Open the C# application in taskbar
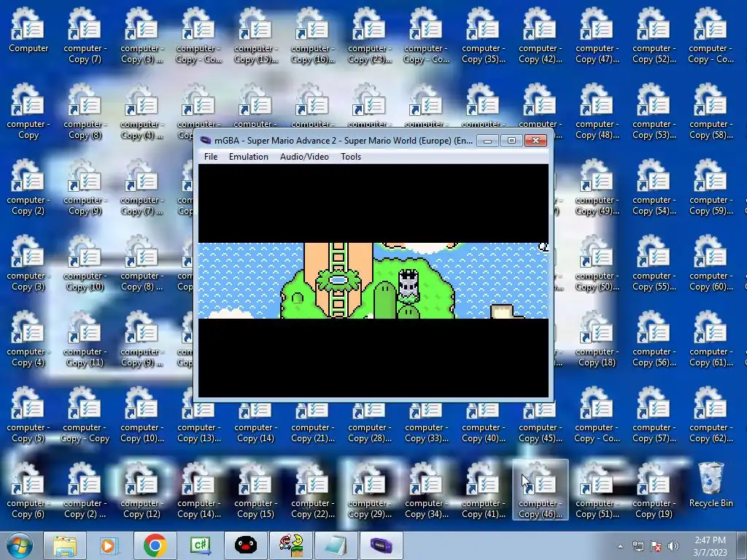The height and width of the screenshot is (560, 747). tap(200, 545)
